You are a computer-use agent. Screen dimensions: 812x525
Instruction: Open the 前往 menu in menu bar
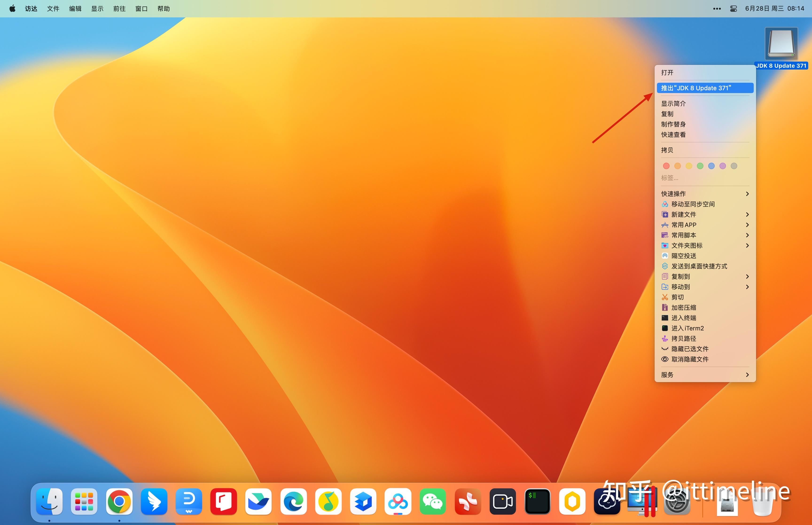(119, 8)
